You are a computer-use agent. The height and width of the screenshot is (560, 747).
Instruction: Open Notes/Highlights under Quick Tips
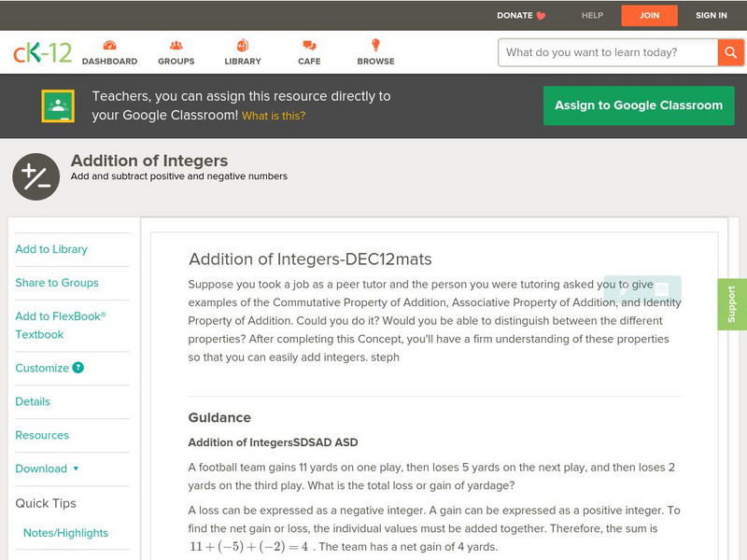point(65,533)
